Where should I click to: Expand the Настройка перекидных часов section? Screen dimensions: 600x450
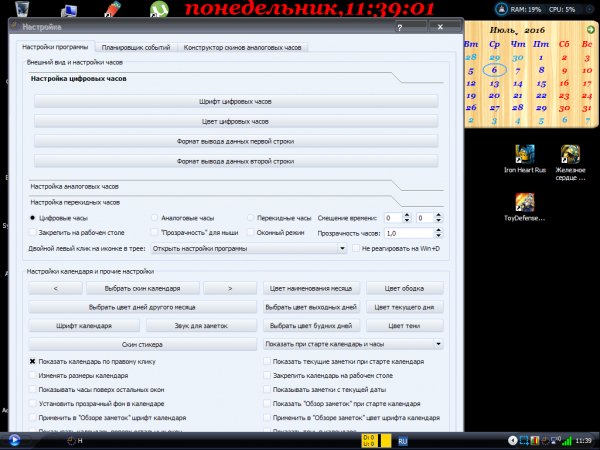(75, 202)
